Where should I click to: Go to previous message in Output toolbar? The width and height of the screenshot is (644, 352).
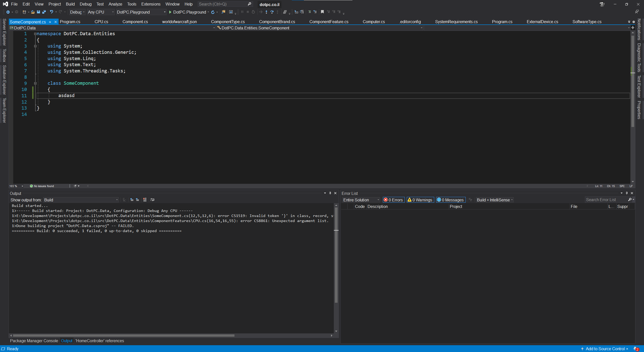132,200
